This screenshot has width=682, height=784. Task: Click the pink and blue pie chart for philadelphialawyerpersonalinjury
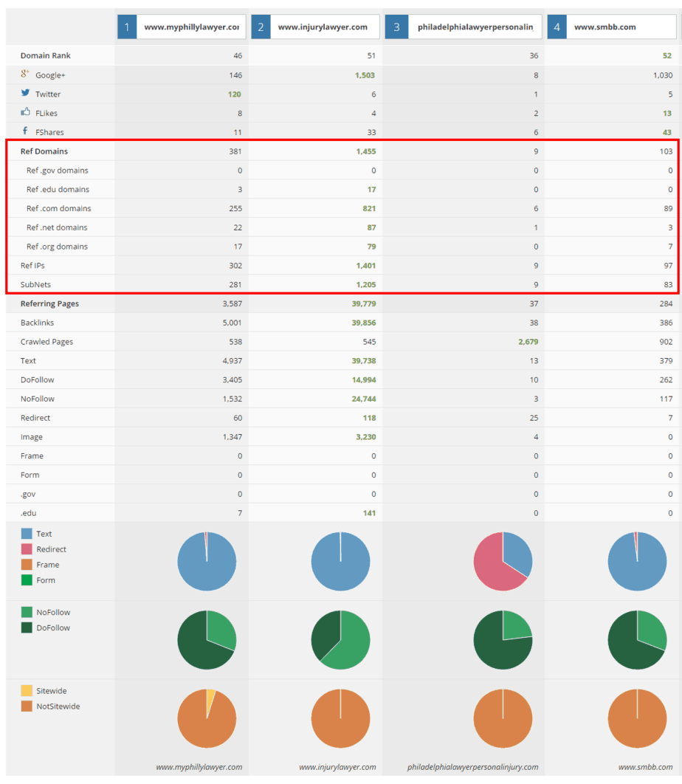click(x=503, y=561)
